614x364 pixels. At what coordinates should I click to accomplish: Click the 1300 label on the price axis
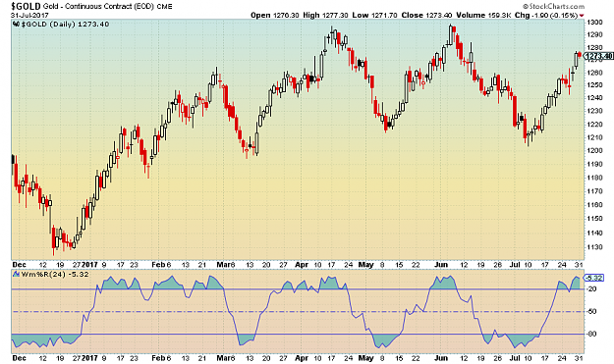pyautogui.click(x=594, y=23)
